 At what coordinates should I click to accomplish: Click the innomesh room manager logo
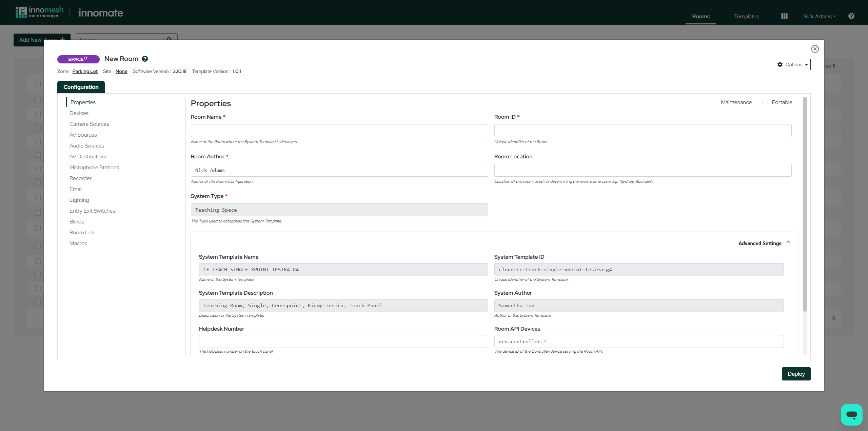click(40, 12)
